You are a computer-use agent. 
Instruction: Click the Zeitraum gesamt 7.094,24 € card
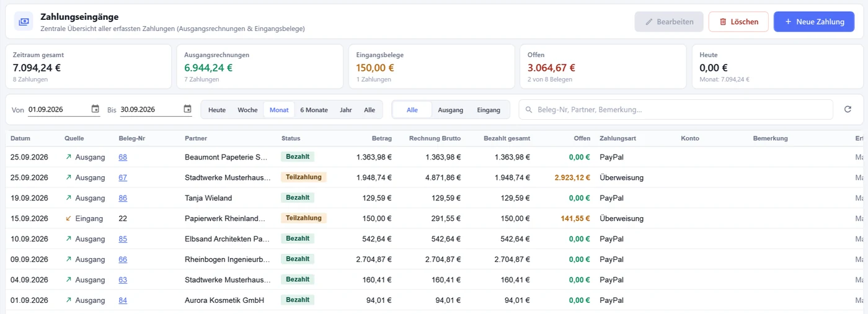tap(88, 66)
